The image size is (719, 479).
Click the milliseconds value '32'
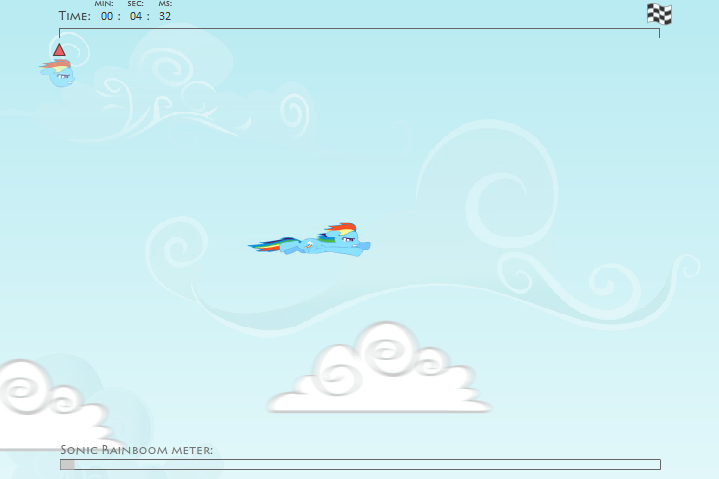tap(165, 16)
